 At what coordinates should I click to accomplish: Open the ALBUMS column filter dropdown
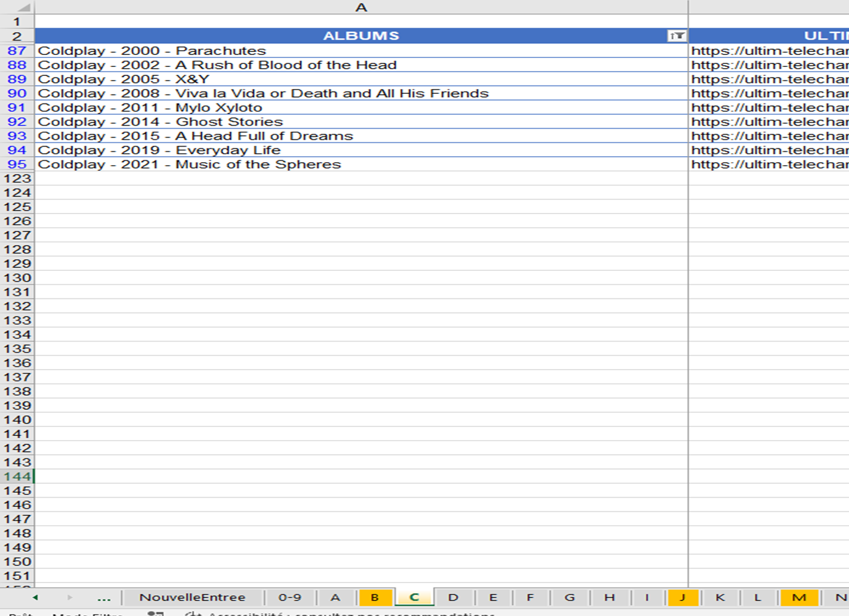coord(676,36)
